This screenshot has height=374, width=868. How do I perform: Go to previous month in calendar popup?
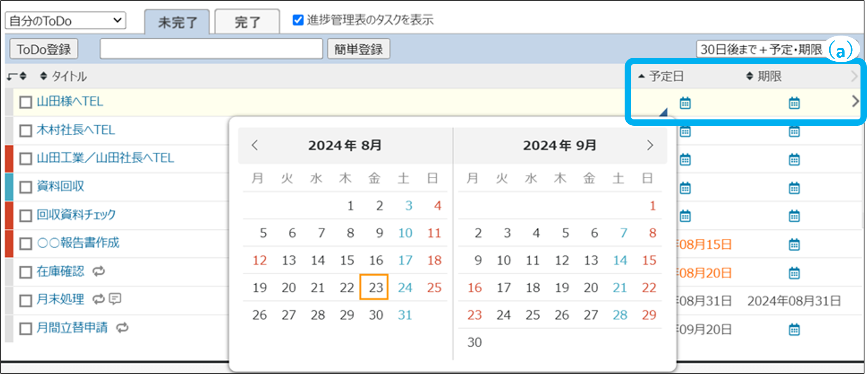255,145
